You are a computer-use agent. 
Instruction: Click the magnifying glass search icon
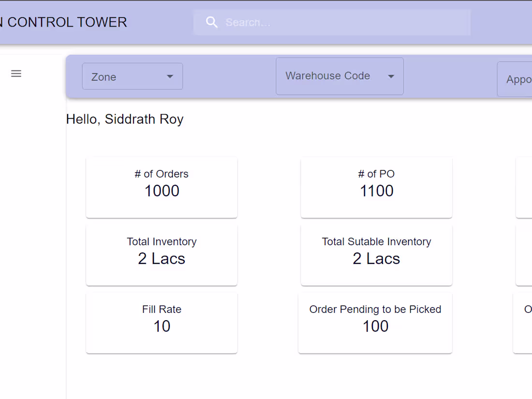click(x=211, y=22)
